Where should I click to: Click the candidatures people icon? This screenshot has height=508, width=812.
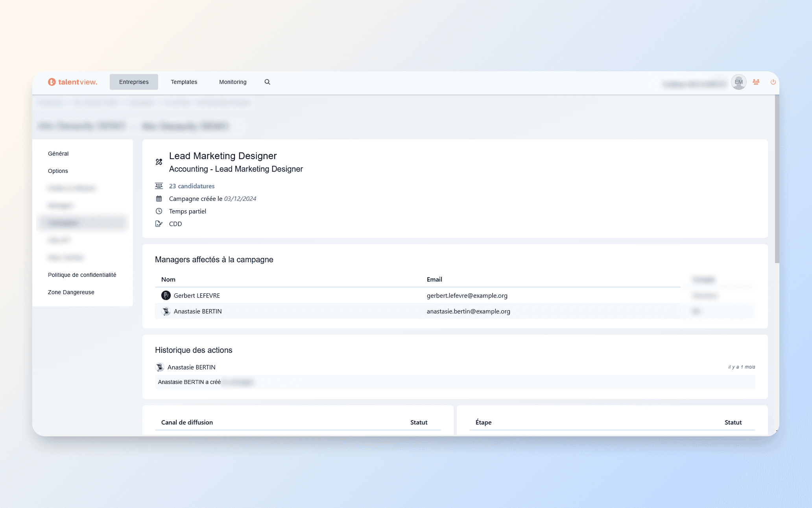[159, 186]
